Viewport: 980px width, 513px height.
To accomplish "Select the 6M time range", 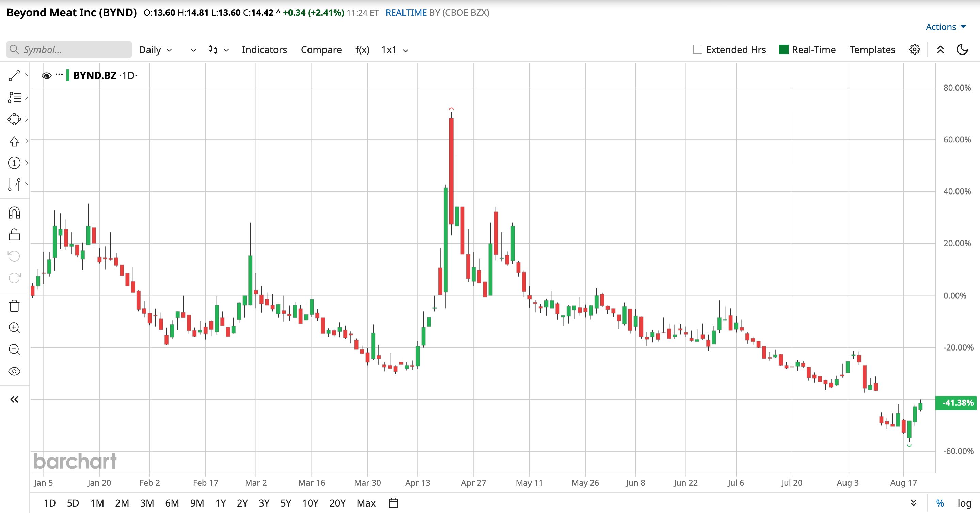I will tap(172, 503).
